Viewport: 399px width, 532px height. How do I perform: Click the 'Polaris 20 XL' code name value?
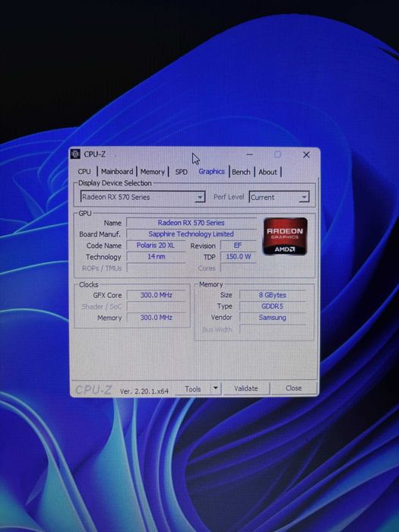[x=155, y=245]
